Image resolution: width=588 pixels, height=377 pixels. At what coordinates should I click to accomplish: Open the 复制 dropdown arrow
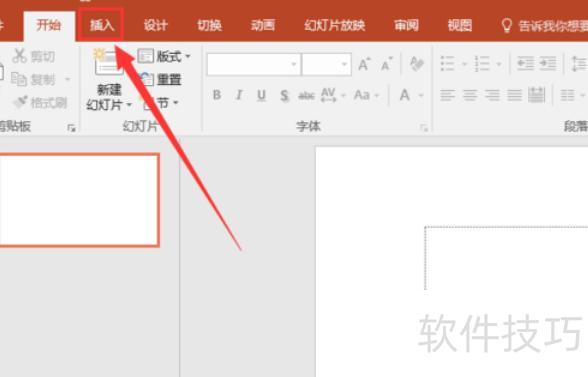68,79
